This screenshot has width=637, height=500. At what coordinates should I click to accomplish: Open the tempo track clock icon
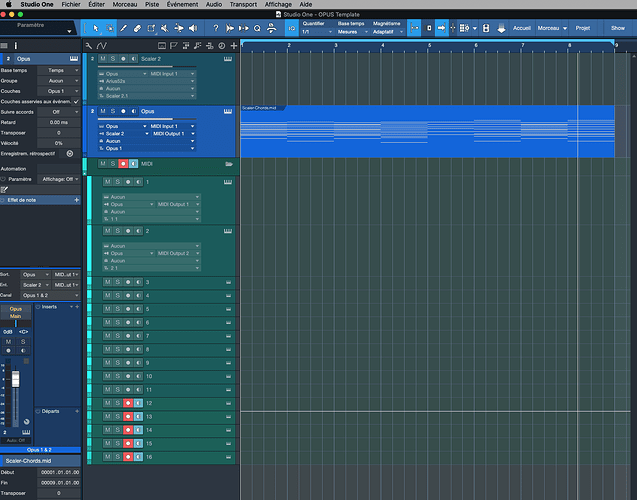click(221, 46)
